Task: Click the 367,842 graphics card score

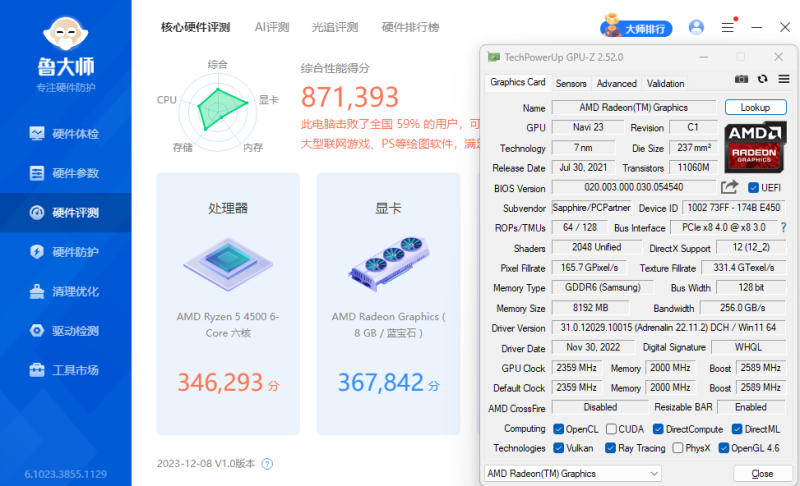Action: click(381, 382)
